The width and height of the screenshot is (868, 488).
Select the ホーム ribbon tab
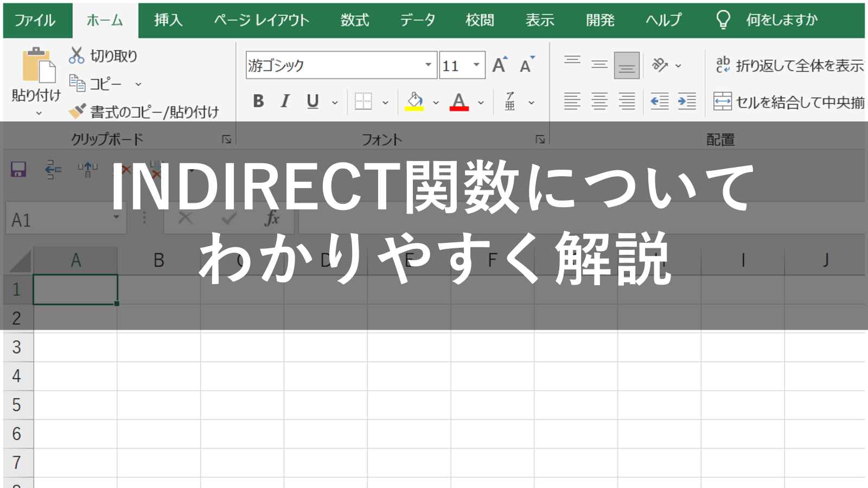tap(105, 21)
